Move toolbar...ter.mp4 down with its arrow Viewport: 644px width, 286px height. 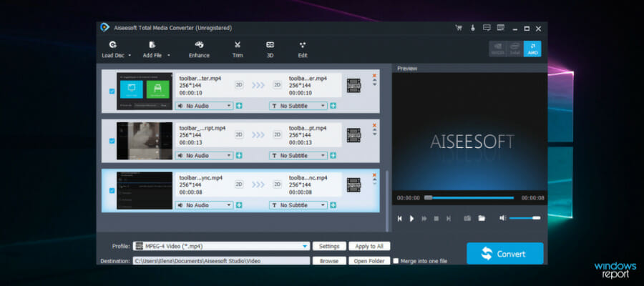point(374,84)
